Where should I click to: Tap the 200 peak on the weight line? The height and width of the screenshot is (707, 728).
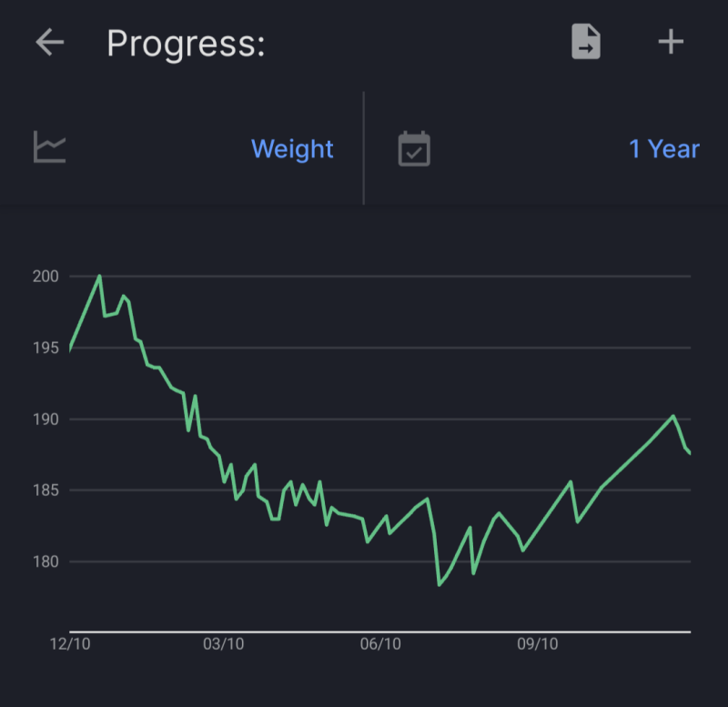coord(99,276)
